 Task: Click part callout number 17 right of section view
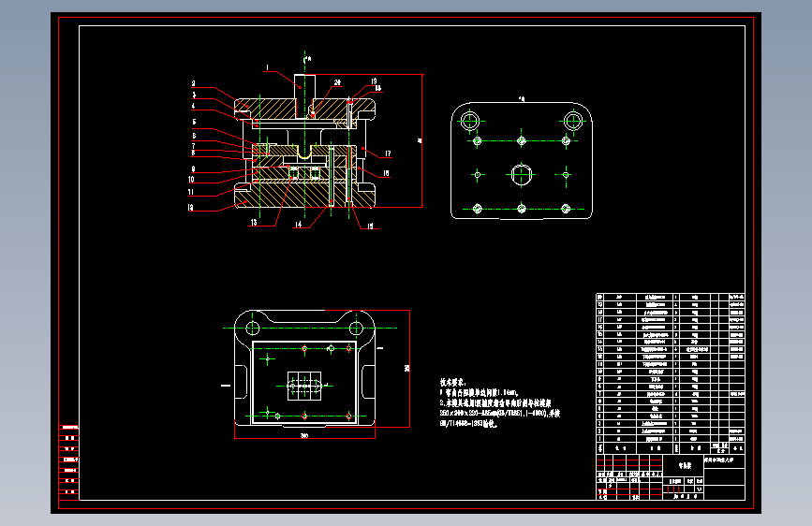point(388,153)
